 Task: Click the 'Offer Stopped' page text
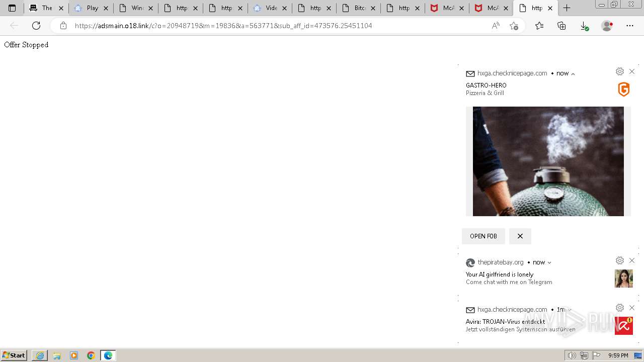click(x=26, y=45)
